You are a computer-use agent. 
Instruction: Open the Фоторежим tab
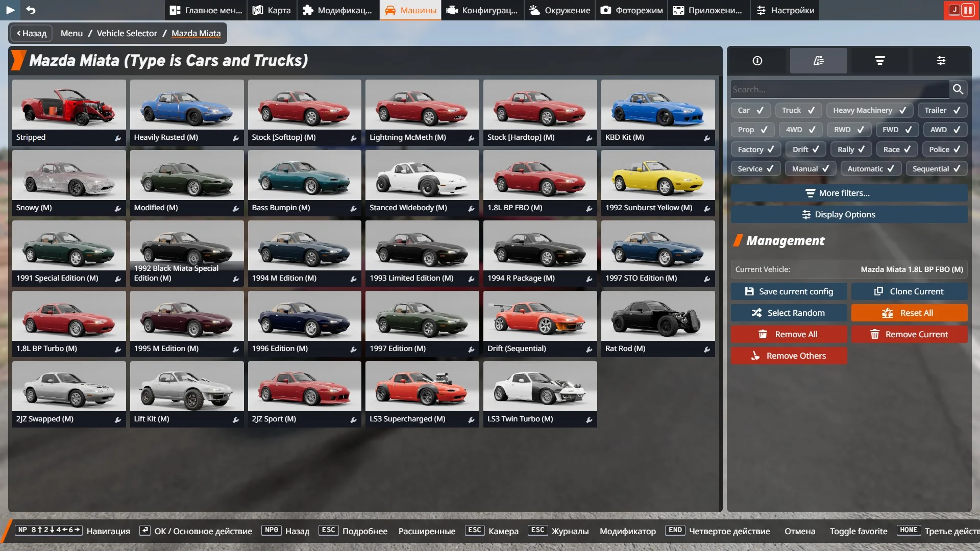tap(632, 10)
